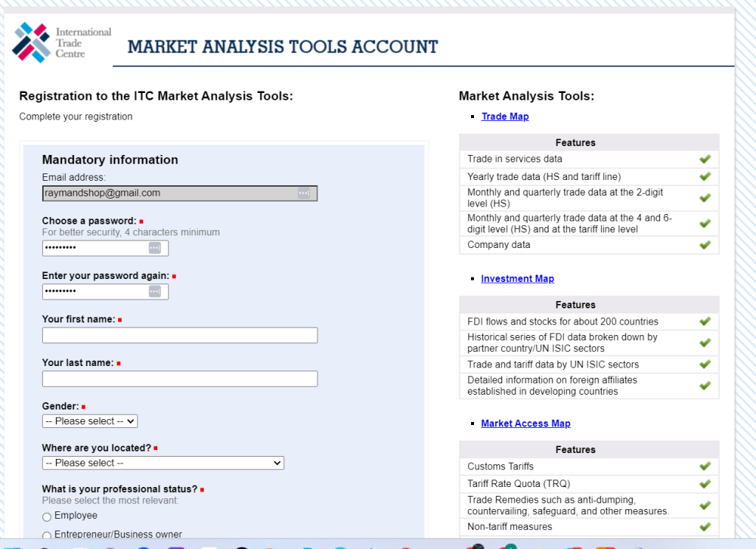The width and height of the screenshot is (756, 549).
Task: Click the Email address field
Action: coord(180,193)
